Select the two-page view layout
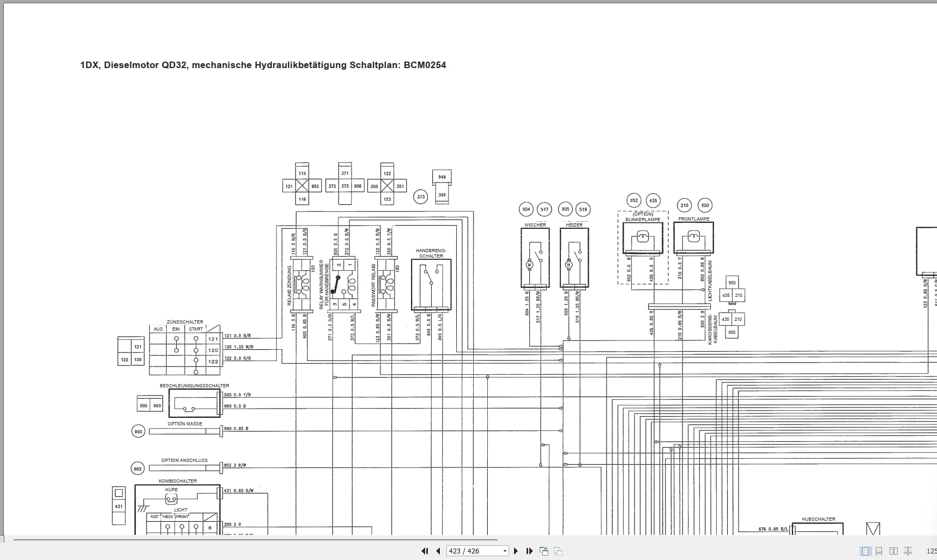This screenshot has width=937, height=560. pos(894,551)
